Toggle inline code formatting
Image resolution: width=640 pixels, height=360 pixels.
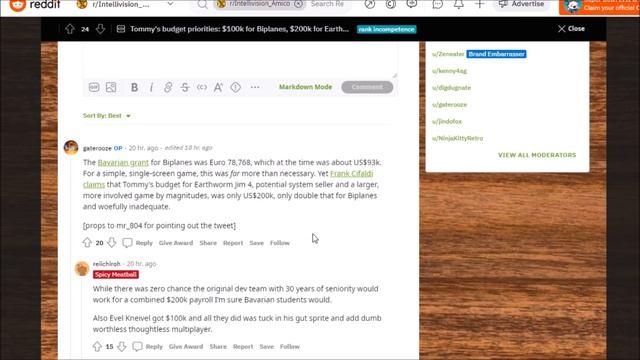click(202, 87)
